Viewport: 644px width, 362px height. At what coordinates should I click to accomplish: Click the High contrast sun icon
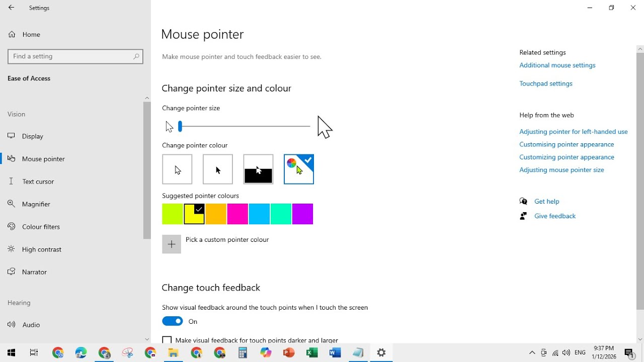11,249
